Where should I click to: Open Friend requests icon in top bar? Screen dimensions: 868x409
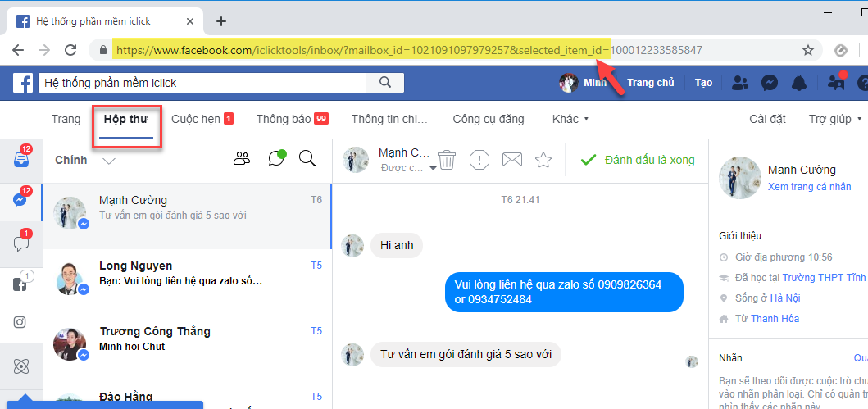click(x=739, y=83)
